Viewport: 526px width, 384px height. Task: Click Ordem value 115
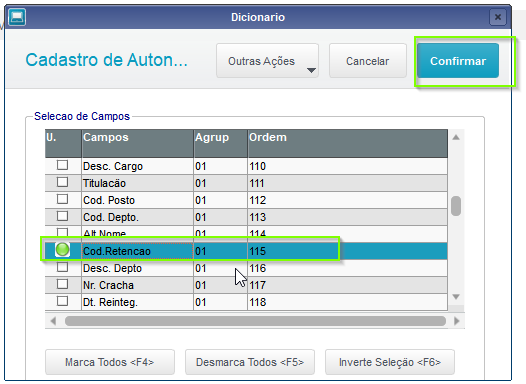click(x=258, y=251)
